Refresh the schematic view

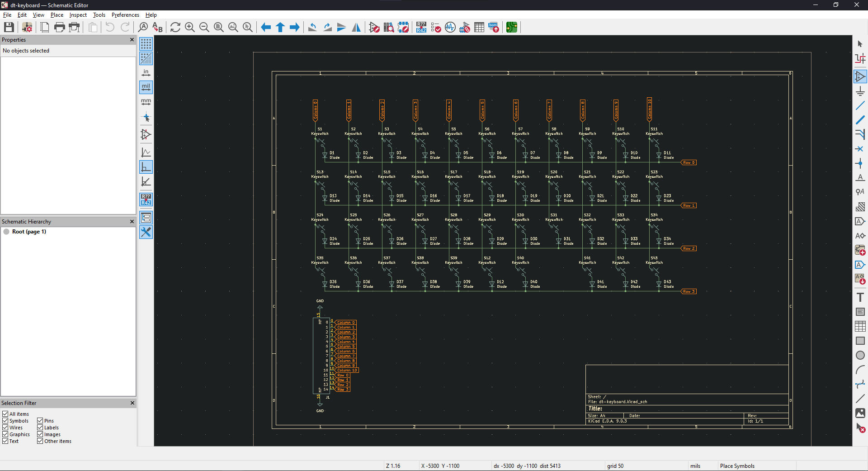tap(175, 27)
